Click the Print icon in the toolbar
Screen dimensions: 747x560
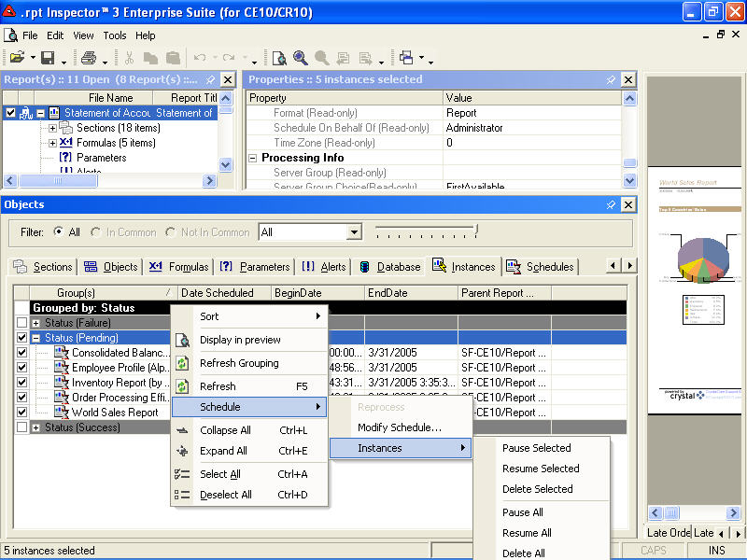[x=89, y=58]
